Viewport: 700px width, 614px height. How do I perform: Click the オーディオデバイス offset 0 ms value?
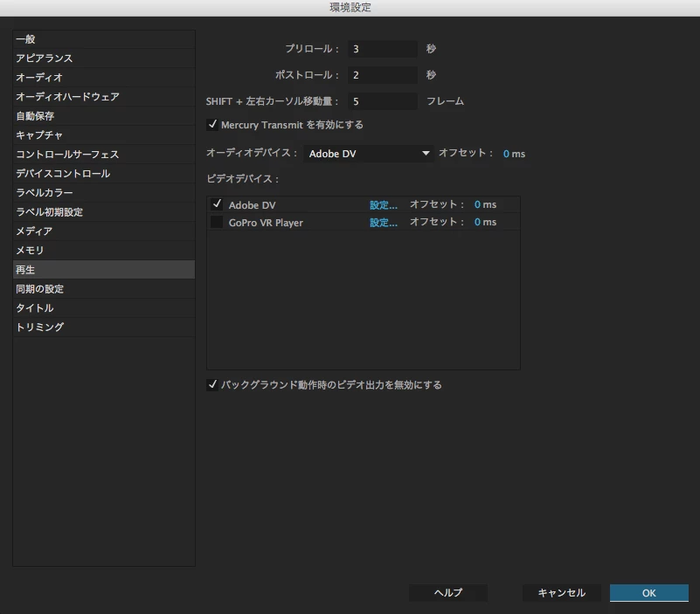[x=514, y=154]
